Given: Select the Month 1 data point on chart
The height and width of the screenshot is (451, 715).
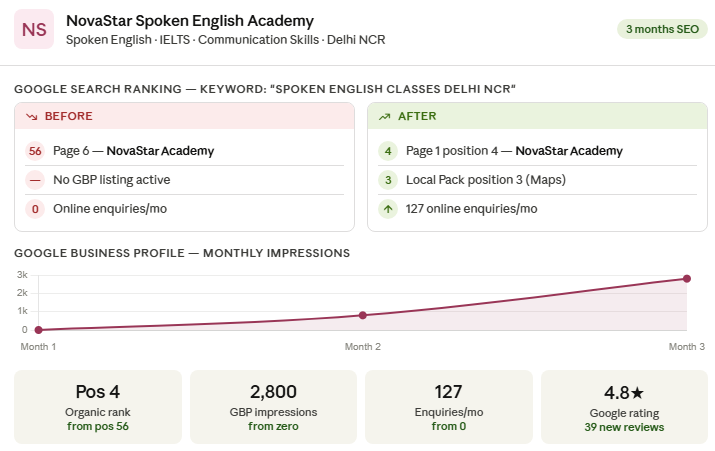Looking at the screenshot, I should pos(38,330).
